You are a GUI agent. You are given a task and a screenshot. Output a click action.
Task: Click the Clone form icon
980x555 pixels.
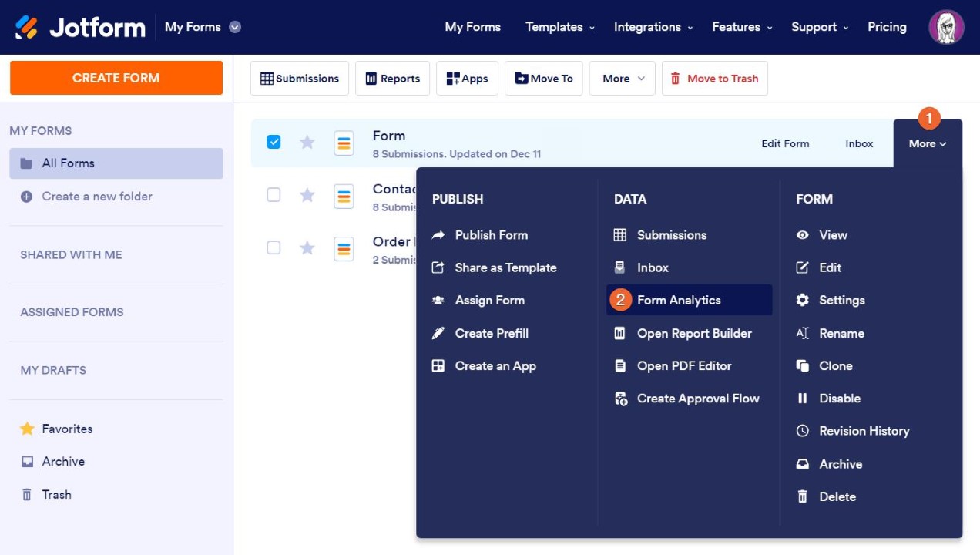click(x=802, y=366)
